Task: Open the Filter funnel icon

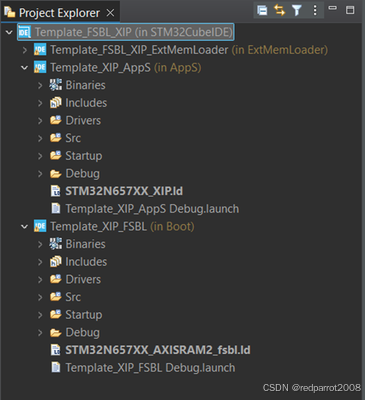Action: tap(297, 10)
